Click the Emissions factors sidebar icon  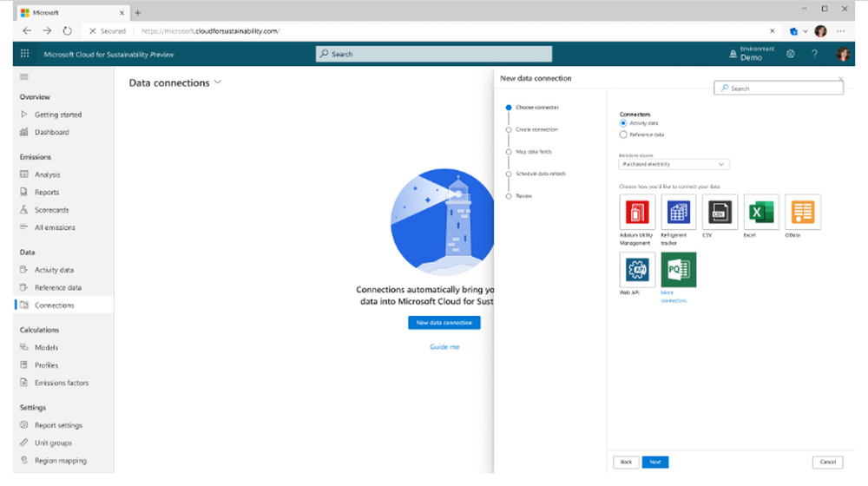(23, 383)
